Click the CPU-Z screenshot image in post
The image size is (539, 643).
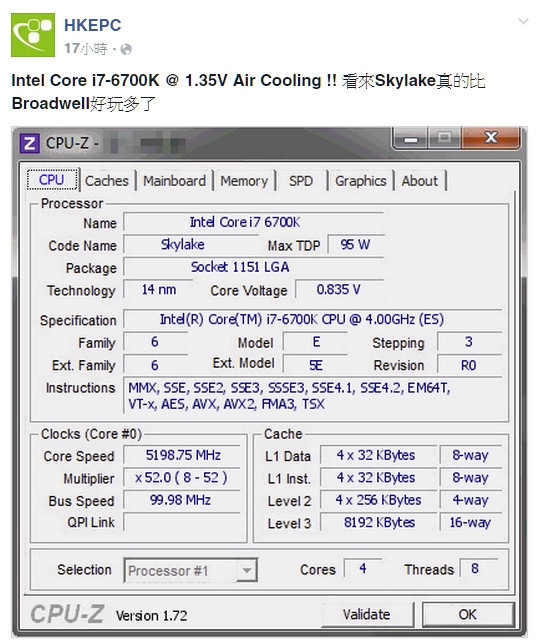click(270, 382)
